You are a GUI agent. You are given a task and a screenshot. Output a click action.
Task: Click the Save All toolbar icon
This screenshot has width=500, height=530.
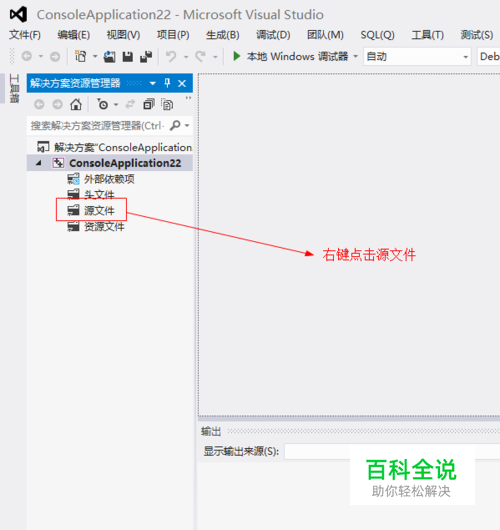(x=146, y=56)
